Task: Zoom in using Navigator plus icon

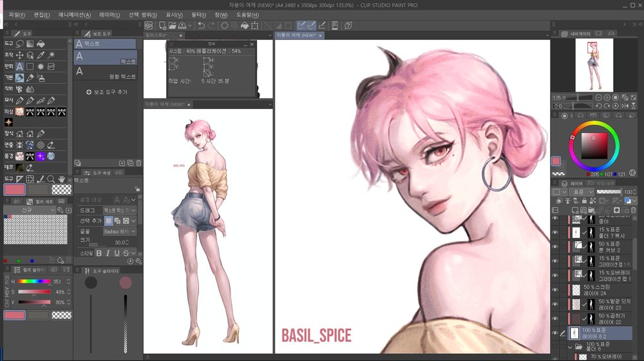Action: pos(607,97)
